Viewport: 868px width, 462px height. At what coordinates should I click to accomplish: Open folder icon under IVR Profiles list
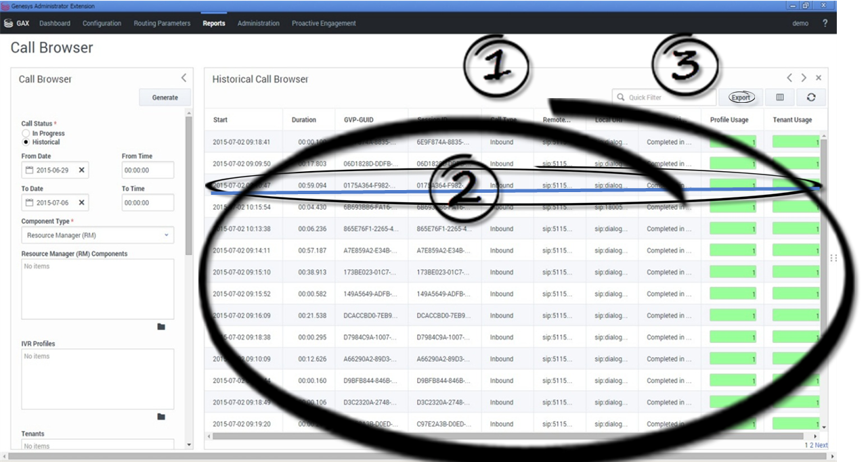point(161,417)
